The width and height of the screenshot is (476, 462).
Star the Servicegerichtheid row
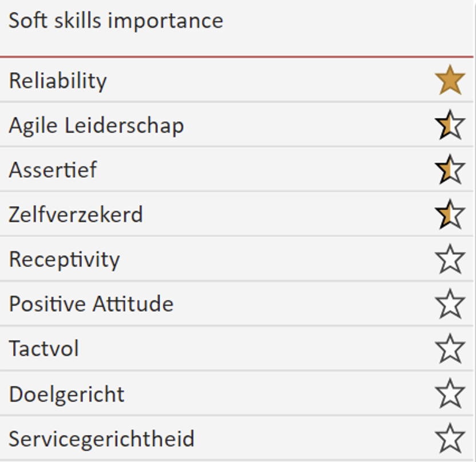450,439
